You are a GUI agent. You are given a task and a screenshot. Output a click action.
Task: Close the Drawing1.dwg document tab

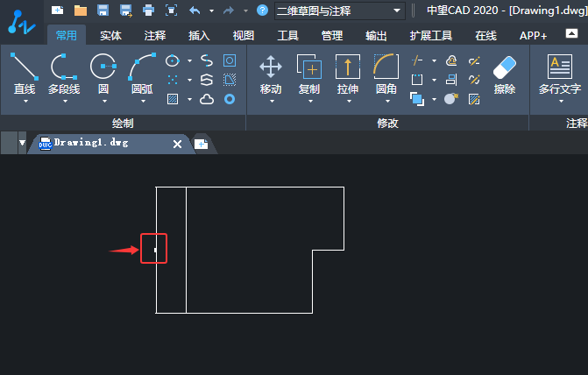(x=177, y=144)
